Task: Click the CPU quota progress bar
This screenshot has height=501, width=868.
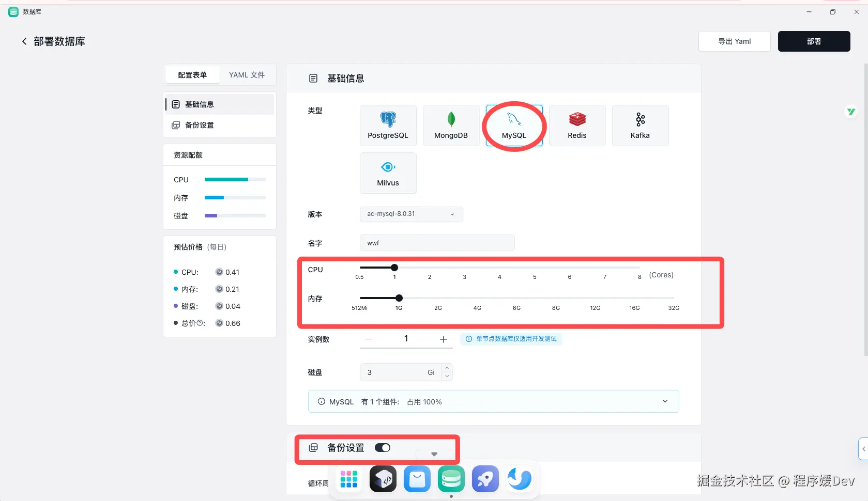Action: coord(235,180)
